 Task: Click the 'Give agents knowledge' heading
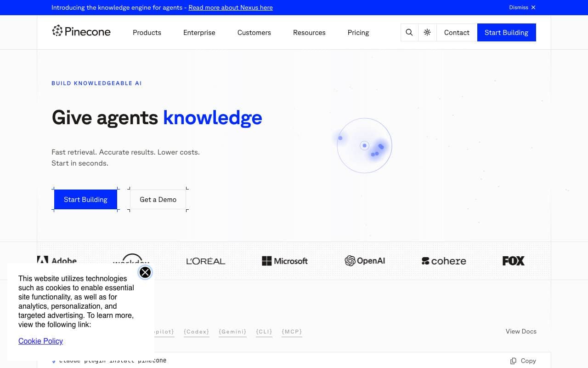tap(157, 117)
